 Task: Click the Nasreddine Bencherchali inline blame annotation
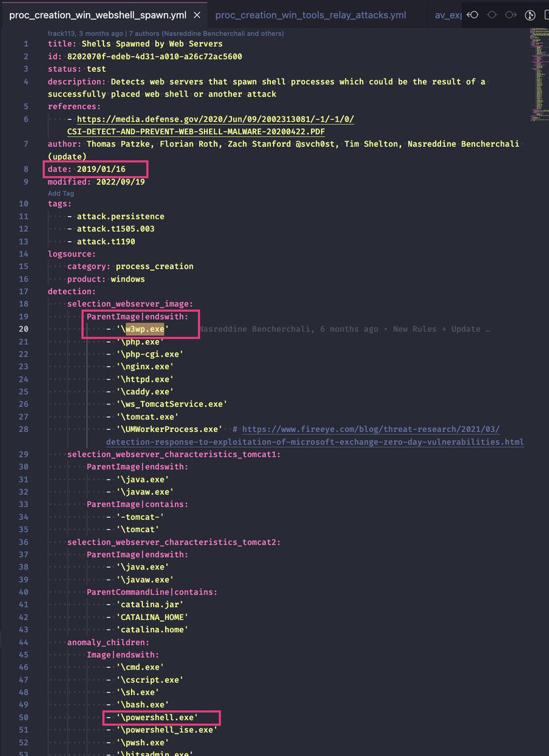pyautogui.click(x=345, y=329)
